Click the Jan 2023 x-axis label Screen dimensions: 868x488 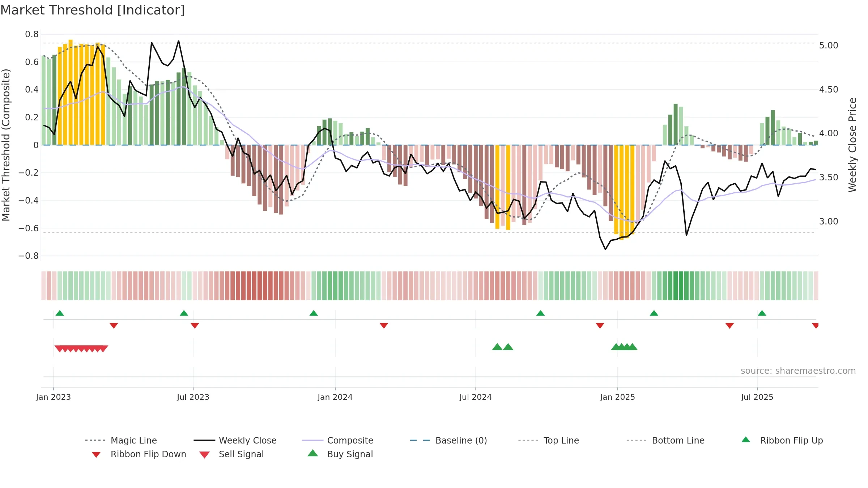(54, 397)
